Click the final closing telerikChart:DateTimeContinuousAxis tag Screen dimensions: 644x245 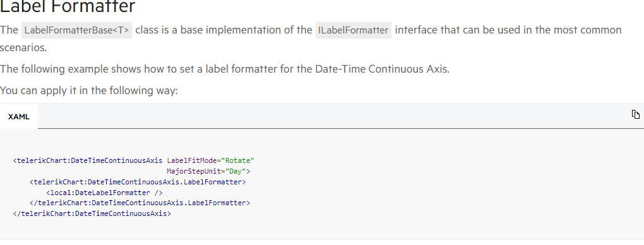click(92, 213)
